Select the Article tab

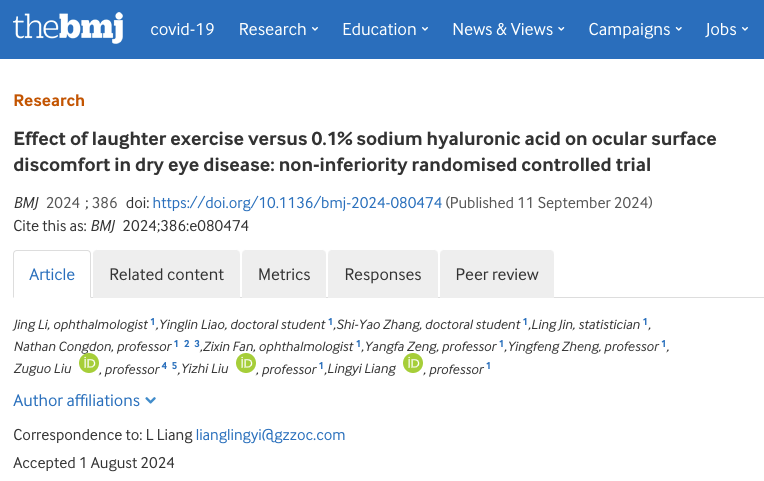point(52,274)
